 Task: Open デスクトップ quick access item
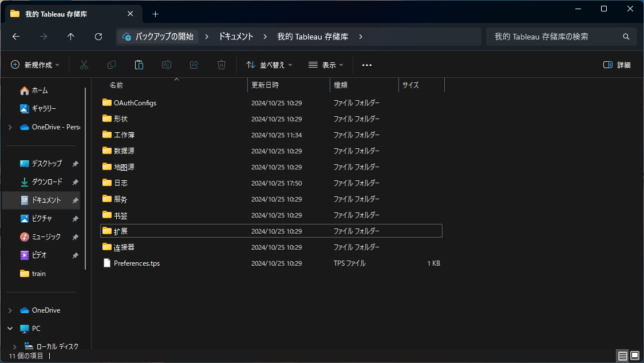point(41,163)
